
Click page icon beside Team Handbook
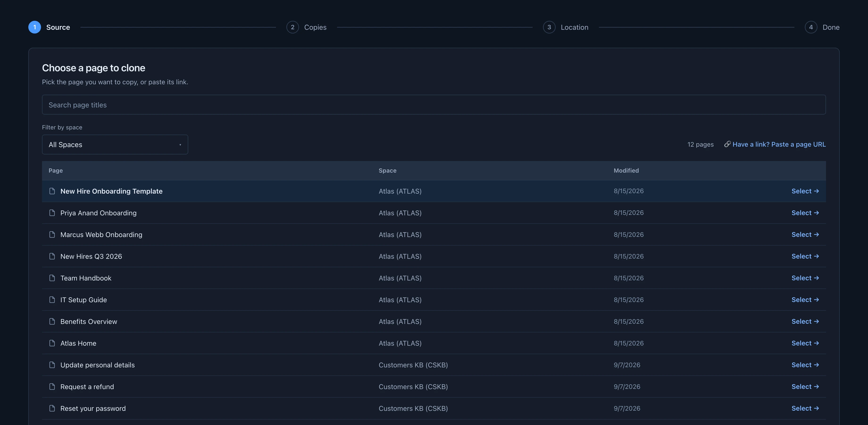tap(52, 278)
